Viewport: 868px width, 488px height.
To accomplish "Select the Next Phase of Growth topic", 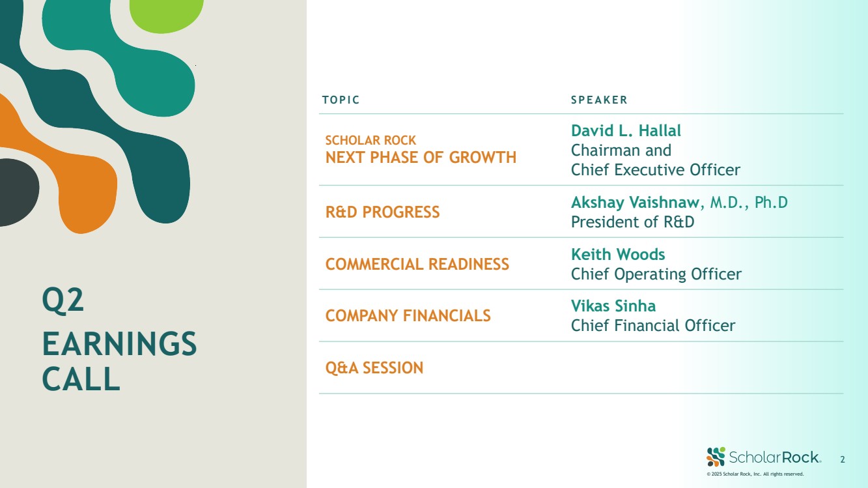I will [421, 157].
